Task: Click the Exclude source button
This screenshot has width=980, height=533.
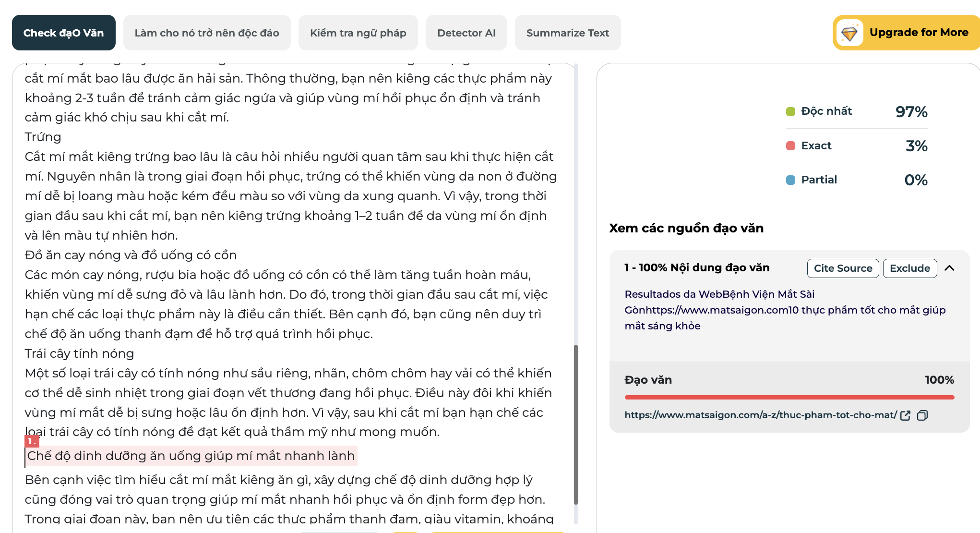Action: 909,268
